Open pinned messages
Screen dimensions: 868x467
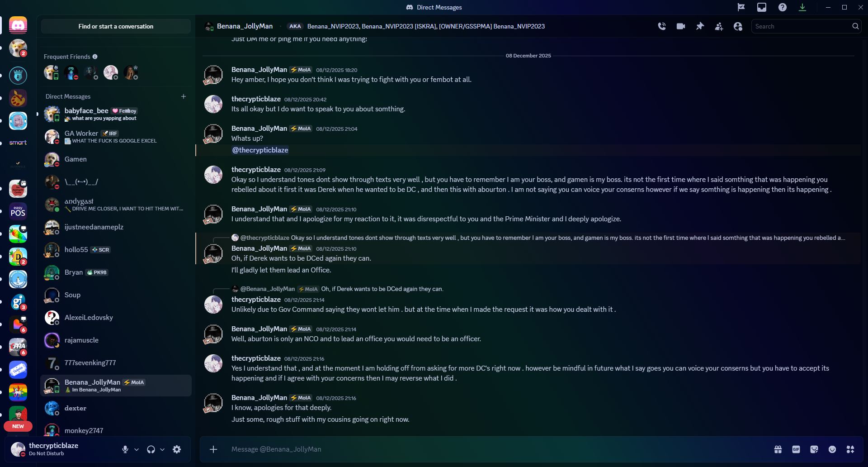coord(700,26)
